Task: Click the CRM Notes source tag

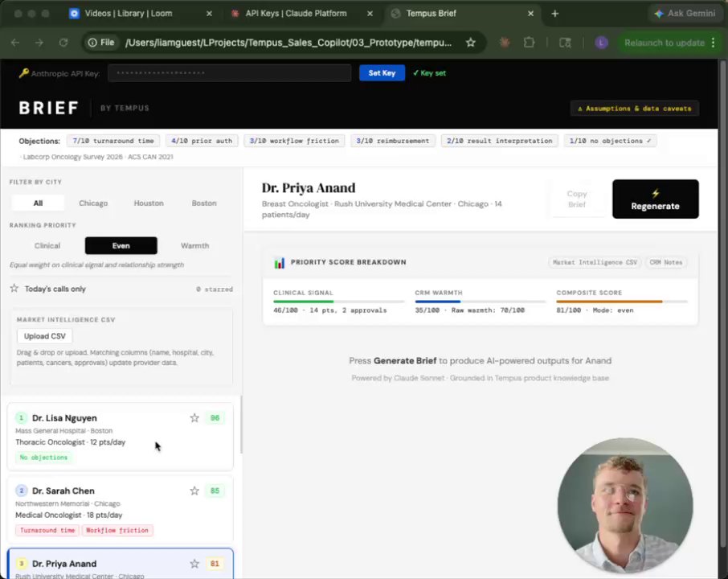Action: (666, 262)
